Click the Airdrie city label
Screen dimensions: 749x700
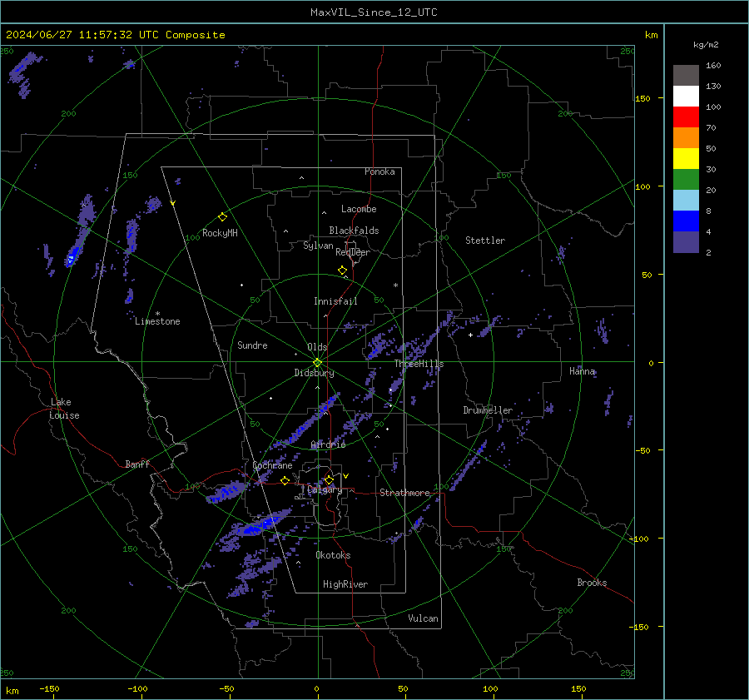[328, 444]
